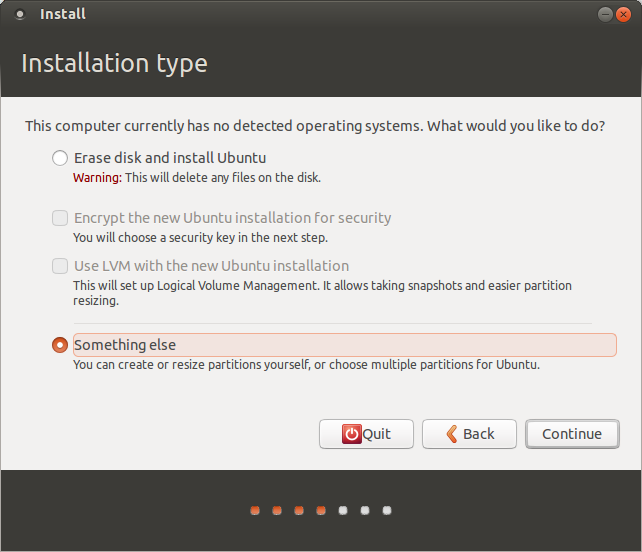The image size is (642, 552).
Task: Click the red 'Warning:' text
Action: click(x=97, y=178)
